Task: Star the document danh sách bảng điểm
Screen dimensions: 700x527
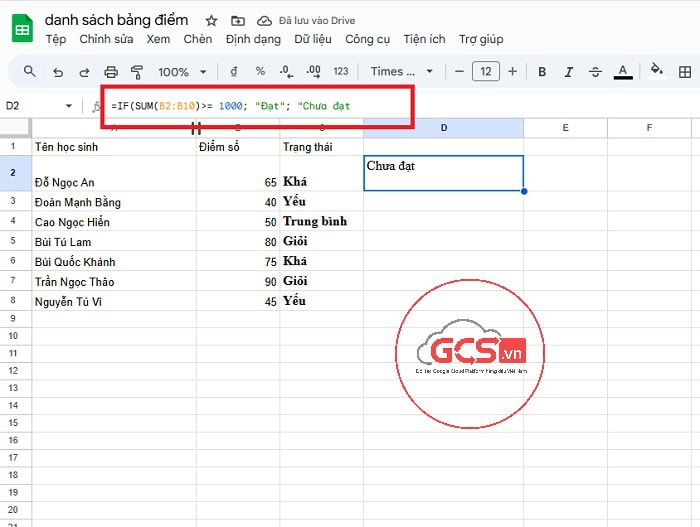Action: (210, 21)
